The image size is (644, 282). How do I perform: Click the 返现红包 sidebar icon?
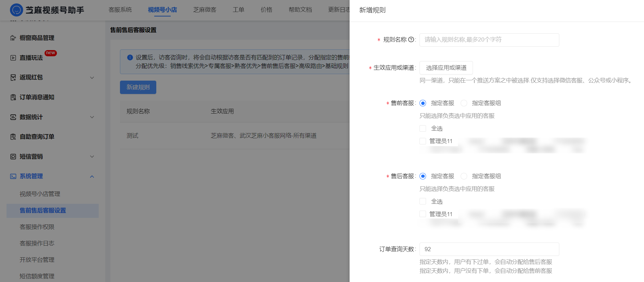click(x=13, y=78)
